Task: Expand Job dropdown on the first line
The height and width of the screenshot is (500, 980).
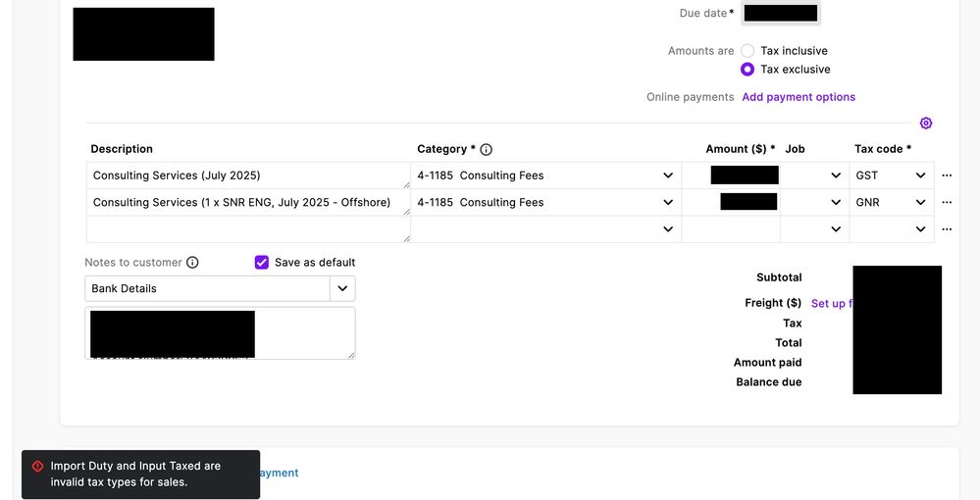Action: click(836, 175)
